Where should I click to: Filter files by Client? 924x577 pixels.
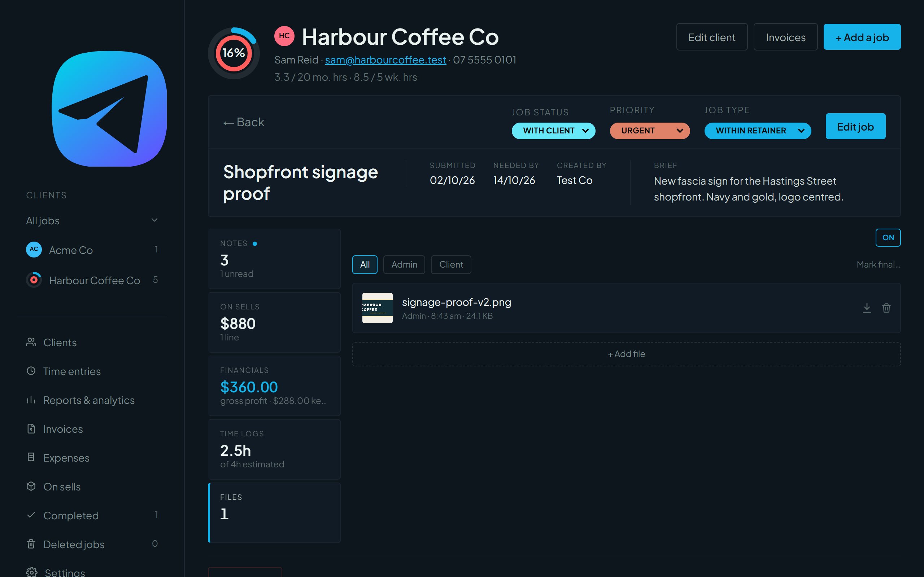tap(451, 264)
